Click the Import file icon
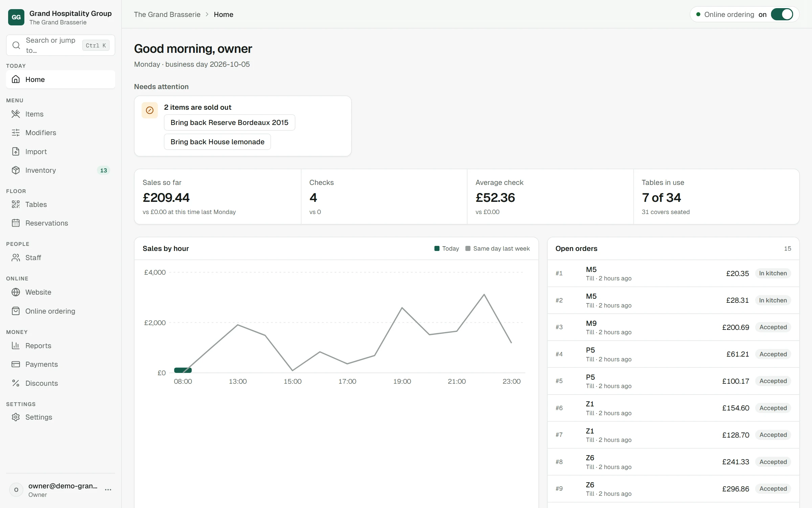 16,151
